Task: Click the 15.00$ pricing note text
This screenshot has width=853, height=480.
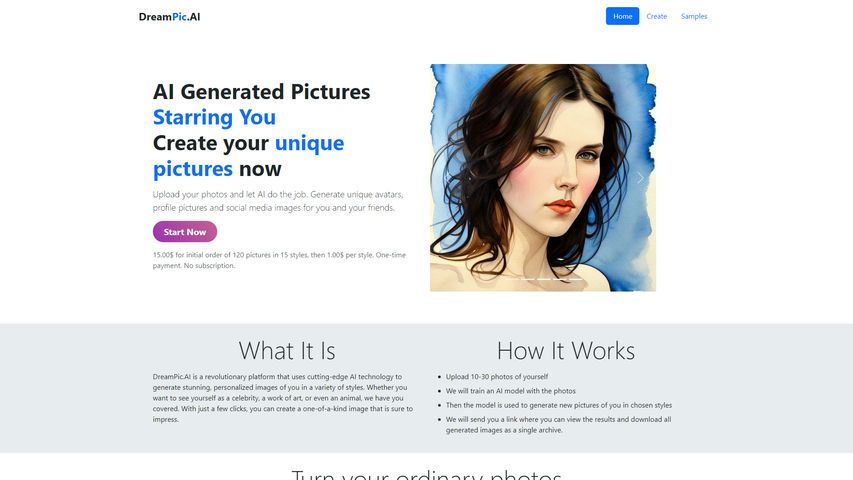Action: pos(279,260)
